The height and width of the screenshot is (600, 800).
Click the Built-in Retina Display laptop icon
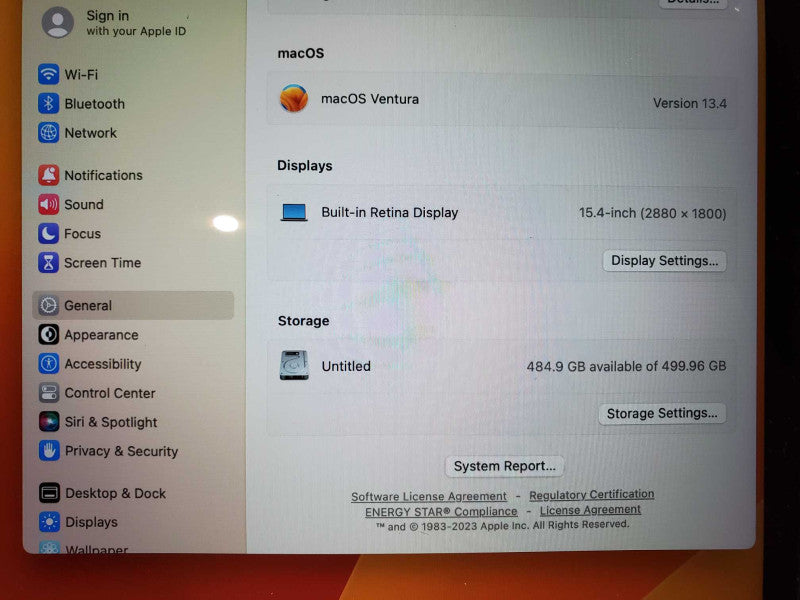(x=294, y=212)
